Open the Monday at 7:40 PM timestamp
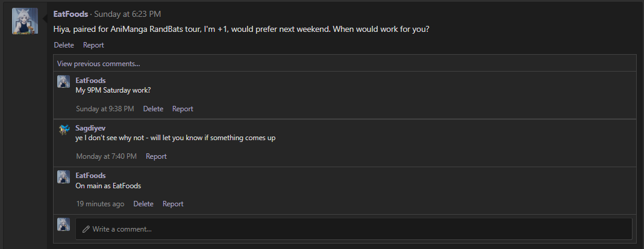The image size is (644, 249). (106, 156)
